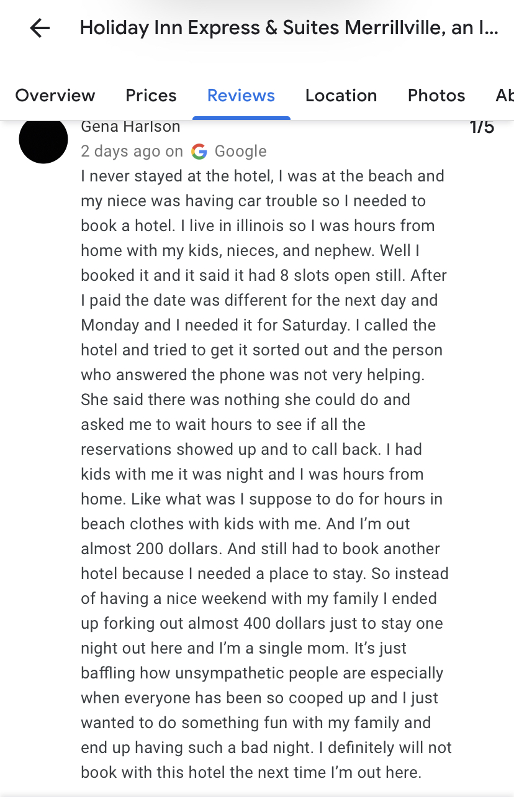Click the 'Google' source label text
Screen dimensions: 514x812
click(x=240, y=151)
